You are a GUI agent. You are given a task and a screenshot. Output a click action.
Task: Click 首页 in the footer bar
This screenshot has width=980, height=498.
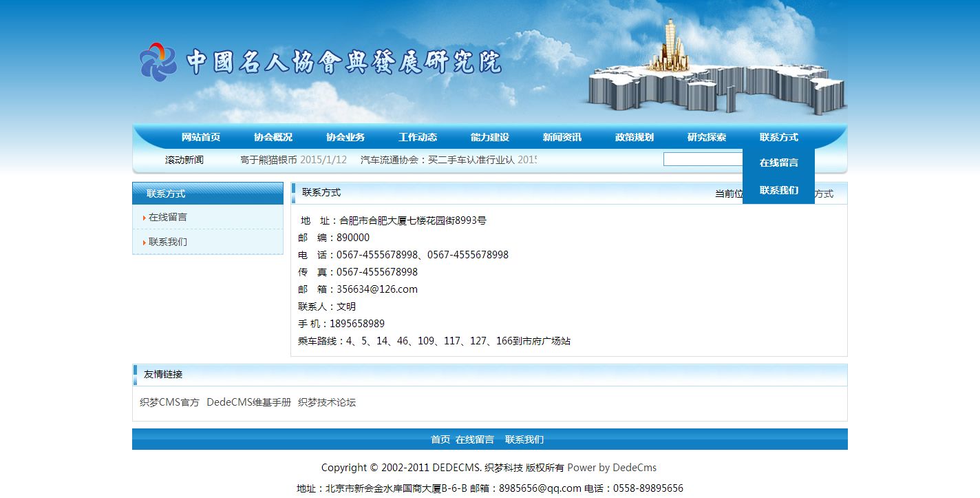coord(440,439)
